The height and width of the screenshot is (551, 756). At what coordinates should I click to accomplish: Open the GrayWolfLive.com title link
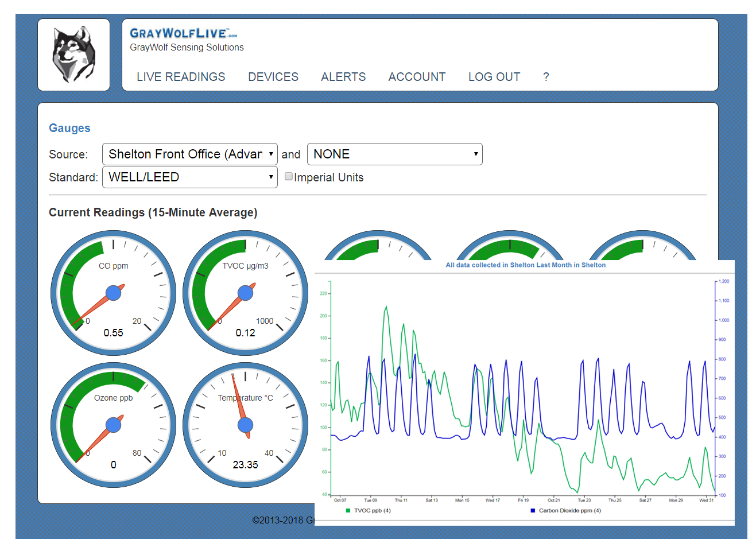pos(183,33)
